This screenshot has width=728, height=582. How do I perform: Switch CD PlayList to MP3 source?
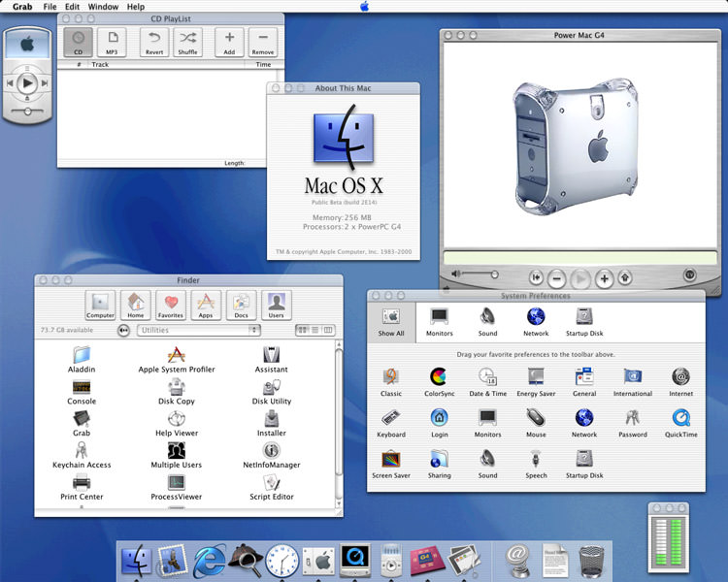pos(112,43)
